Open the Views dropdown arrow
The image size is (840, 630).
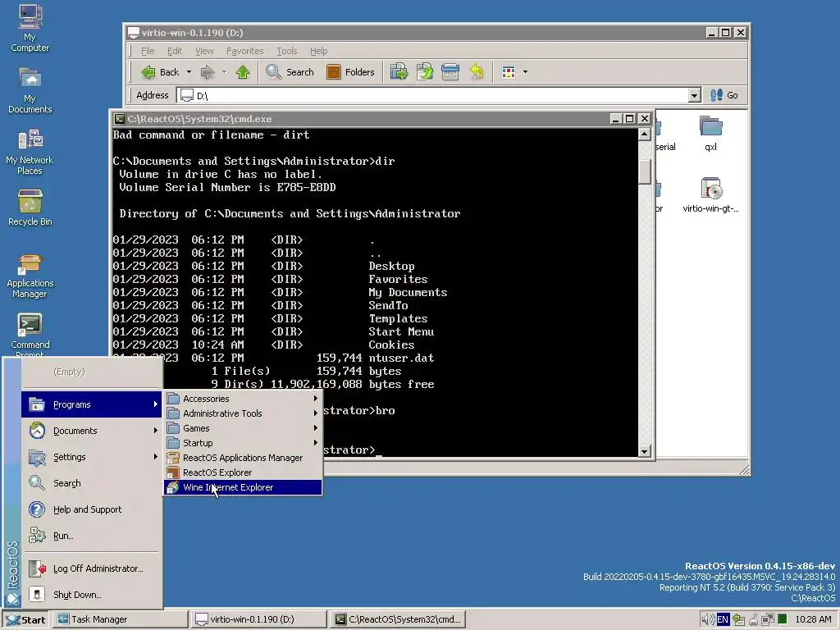pyautogui.click(x=525, y=72)
